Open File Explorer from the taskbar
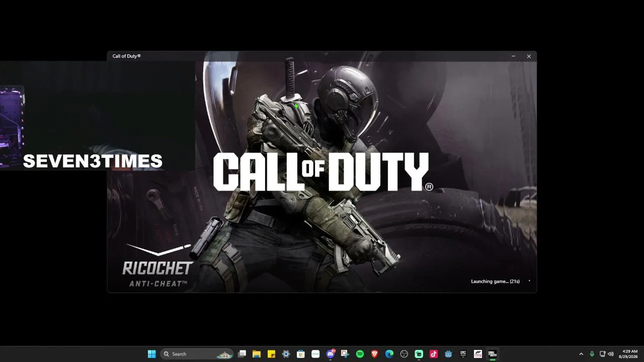The height and width of the screenshot is (362, 644). coord(257,354)
